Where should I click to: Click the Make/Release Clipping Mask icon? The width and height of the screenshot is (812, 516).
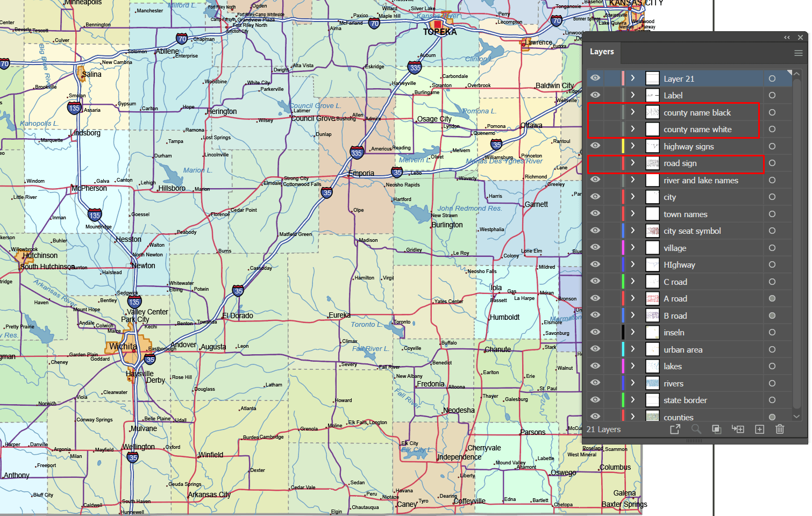717,429
